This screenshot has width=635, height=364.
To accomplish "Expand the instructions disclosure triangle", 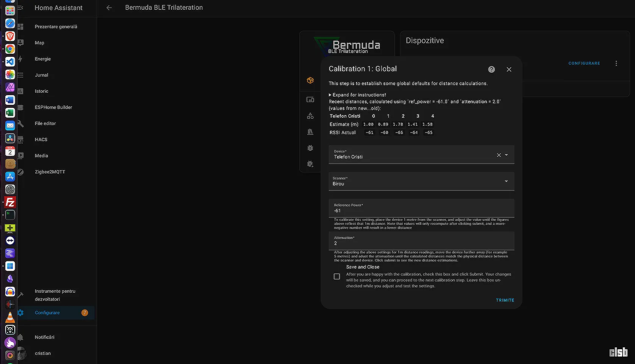I will tap(330, 95).
